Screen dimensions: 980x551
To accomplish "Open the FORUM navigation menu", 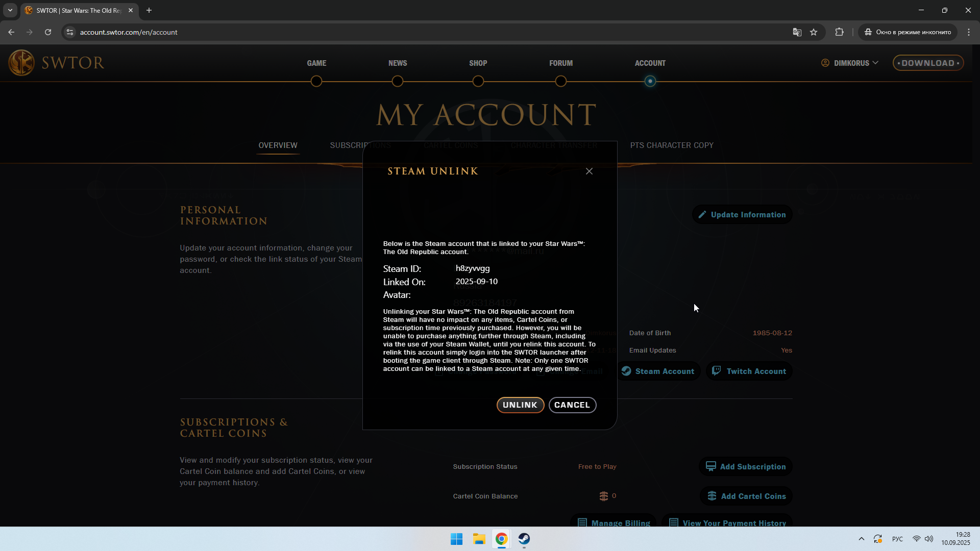I will click(561, 63).
